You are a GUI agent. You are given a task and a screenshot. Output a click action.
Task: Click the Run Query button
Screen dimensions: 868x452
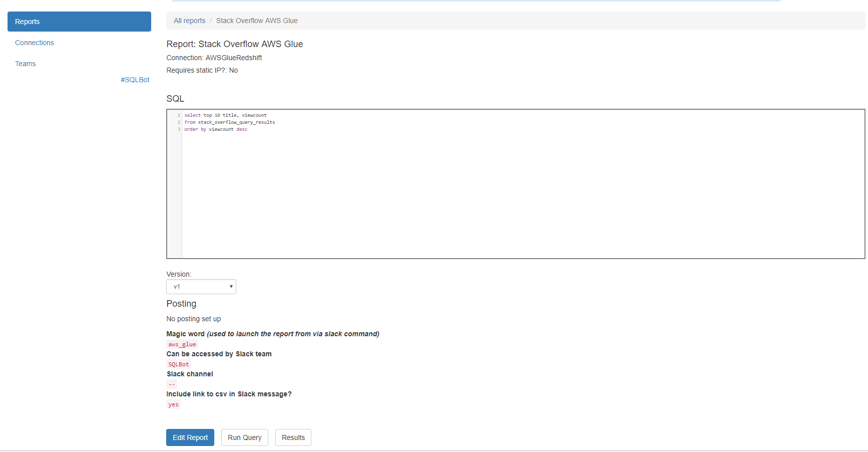(245, 437)
